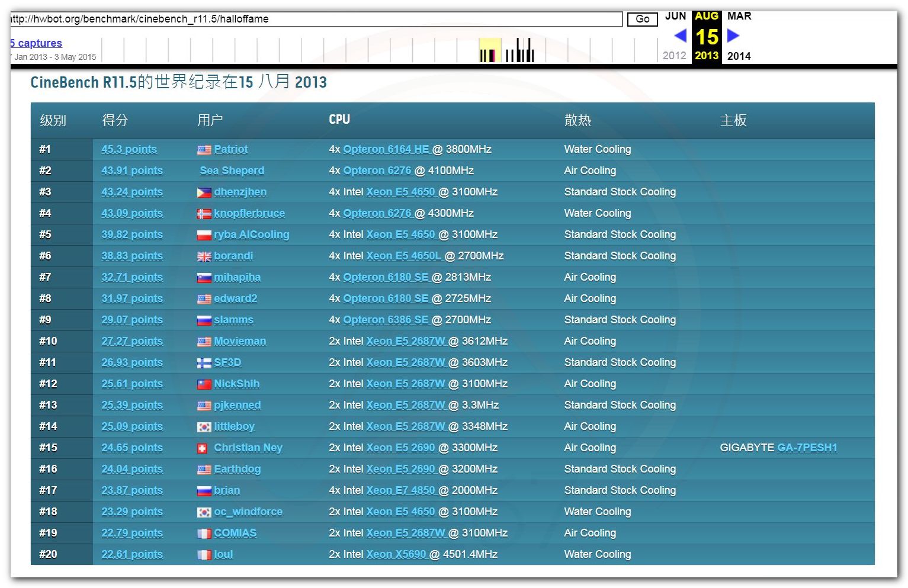The height and width of the screenshot is (588, 908).
Task: Open the 43.09 points submission
Action: tap(132, 213)
